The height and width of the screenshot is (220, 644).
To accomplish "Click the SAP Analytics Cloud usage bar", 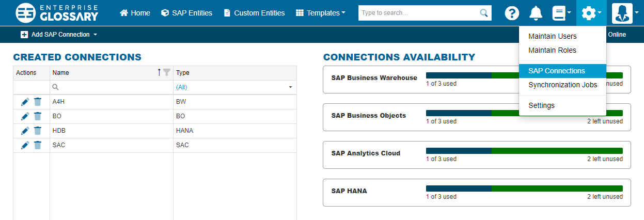I will [524, 151].
